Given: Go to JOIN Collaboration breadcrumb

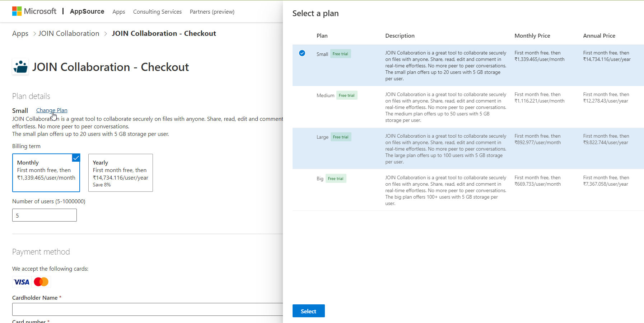Looking at the screenshot, I should click(69, 33).
